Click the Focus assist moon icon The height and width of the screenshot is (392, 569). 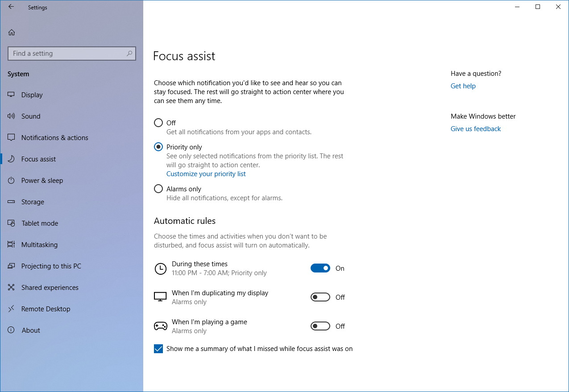(12, 159)
